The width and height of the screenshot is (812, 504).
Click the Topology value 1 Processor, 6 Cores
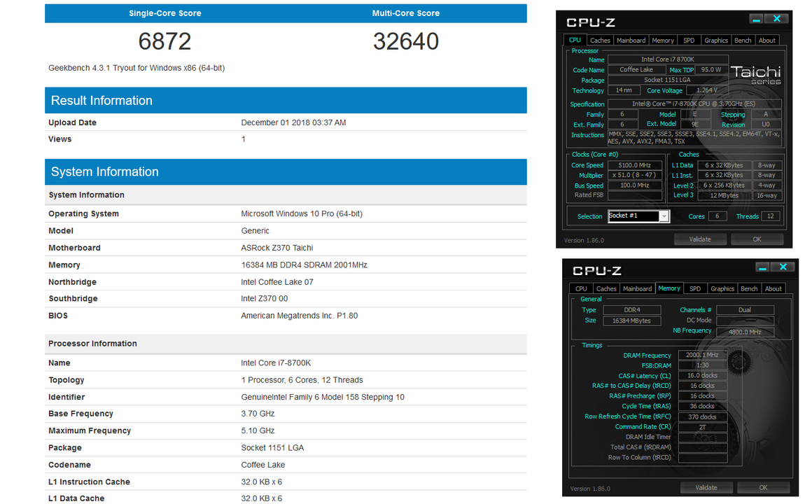(302, 380)
